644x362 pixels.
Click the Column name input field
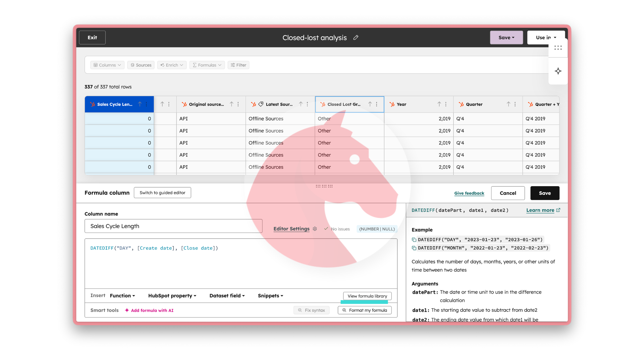173,226
